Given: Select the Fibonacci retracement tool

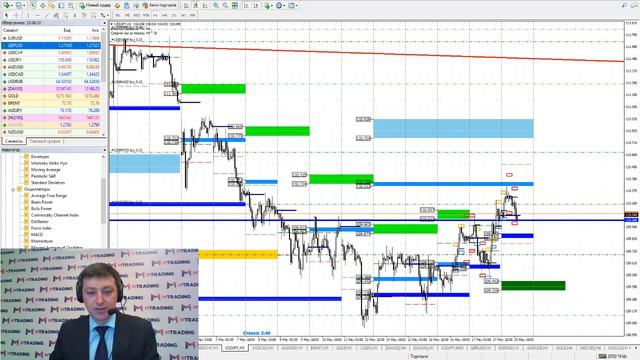Looking at the screenshot, I should 66,15.
